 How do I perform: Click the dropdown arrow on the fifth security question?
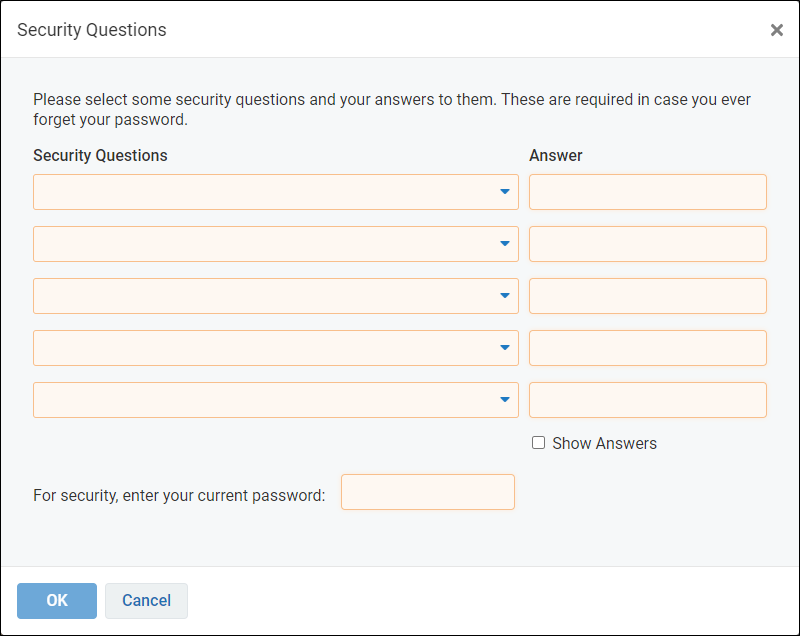[x=505, y=400]
